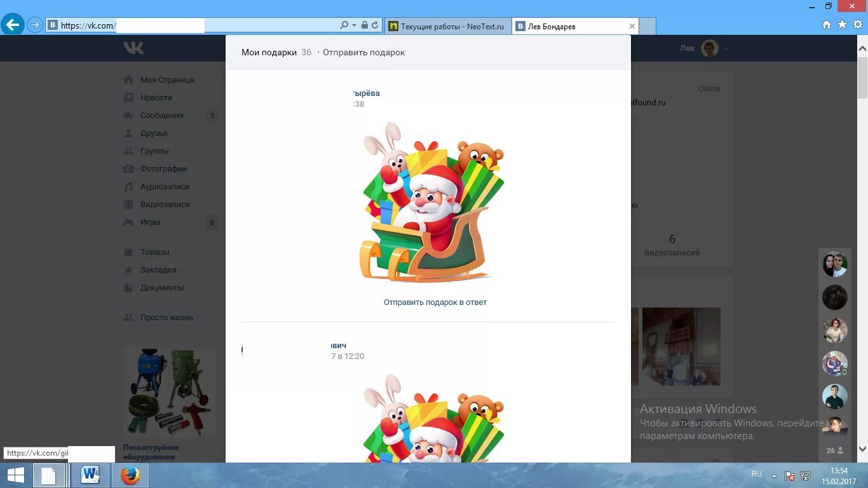This screenshot has height=488, width=868.
Task: Click the browser Forward arrow button
Action: click(x=35, y=25)
